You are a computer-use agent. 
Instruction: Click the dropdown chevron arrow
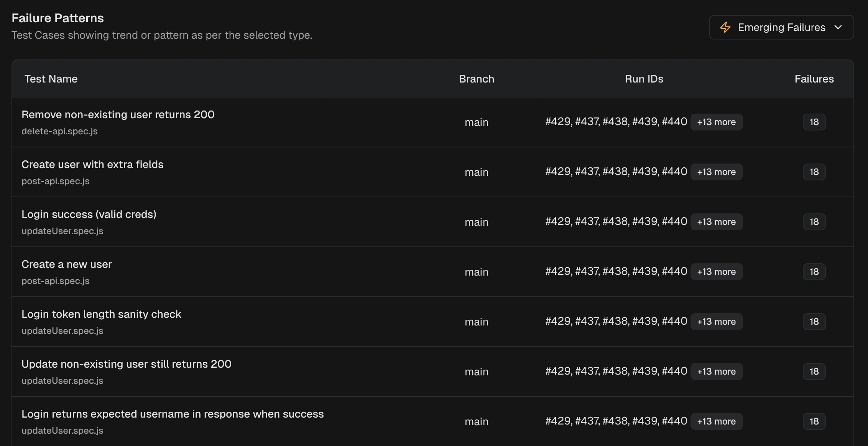[x=838, y=27]
